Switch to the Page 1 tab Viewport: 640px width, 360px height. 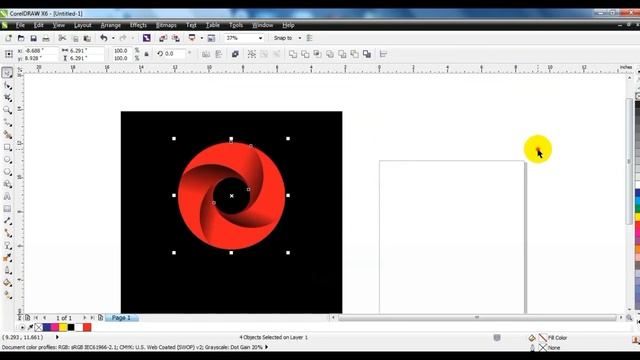coord(121,318)
